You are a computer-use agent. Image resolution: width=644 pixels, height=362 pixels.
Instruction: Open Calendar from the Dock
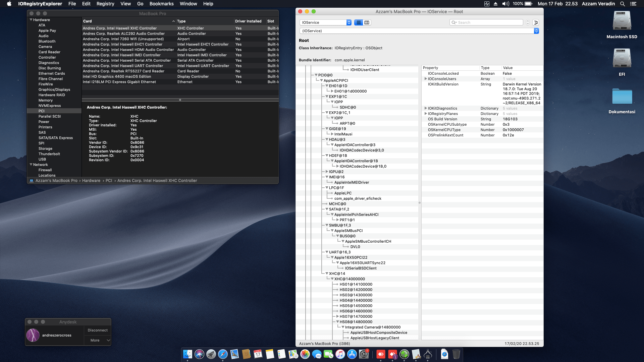tap(258, 354)
